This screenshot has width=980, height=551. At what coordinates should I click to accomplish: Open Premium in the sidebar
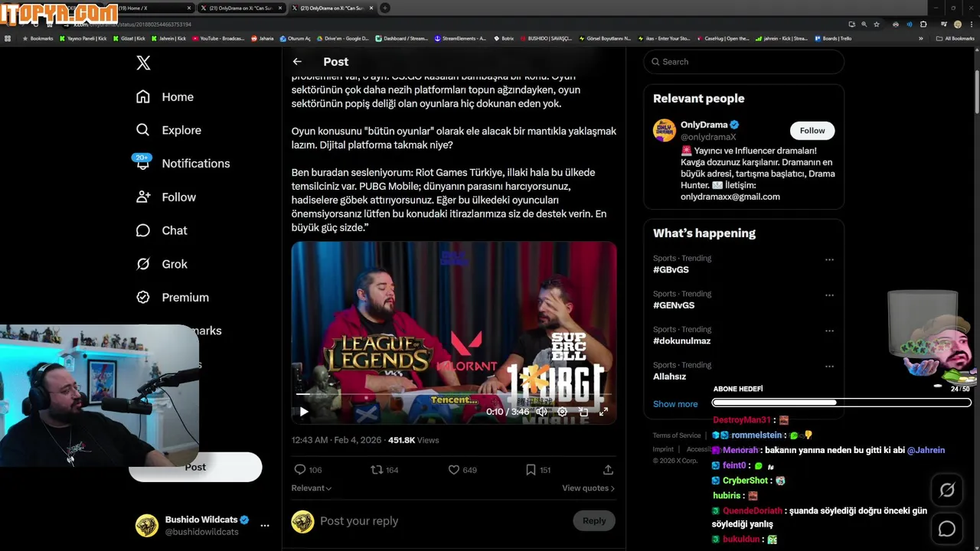pos(172,297)
